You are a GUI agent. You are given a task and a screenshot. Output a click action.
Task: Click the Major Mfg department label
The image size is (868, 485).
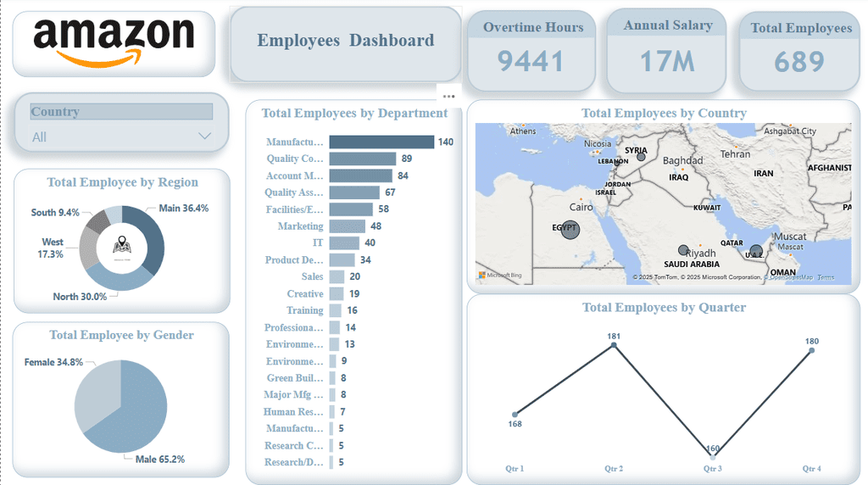293,395
